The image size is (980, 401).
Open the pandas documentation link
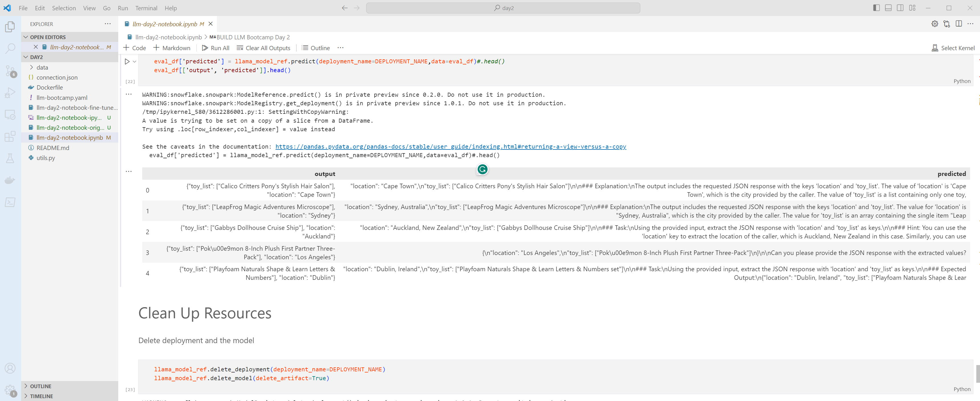coord(451,147)
